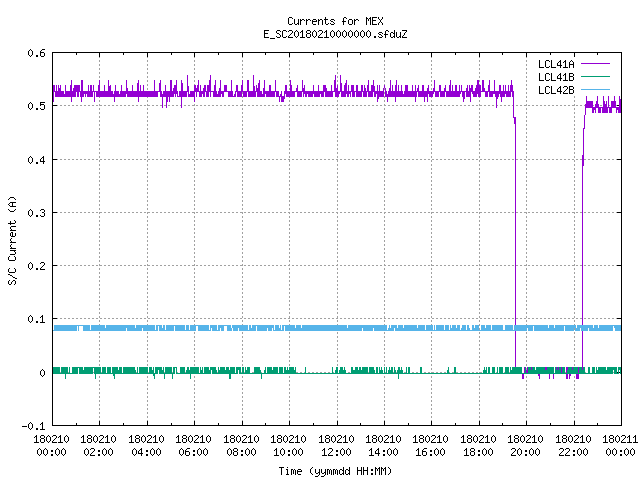Click the blue LCL42B trace near 0.08 A
640x480 pixels.
pos(337,328)
